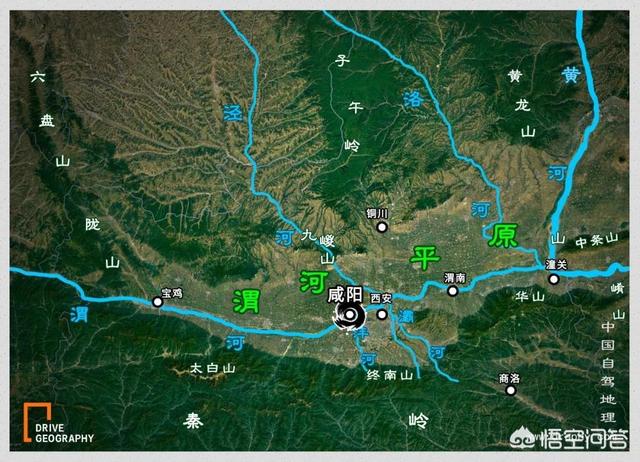
Task: Click the 悟空问答 watermark logo
Action: pos(569,438)
